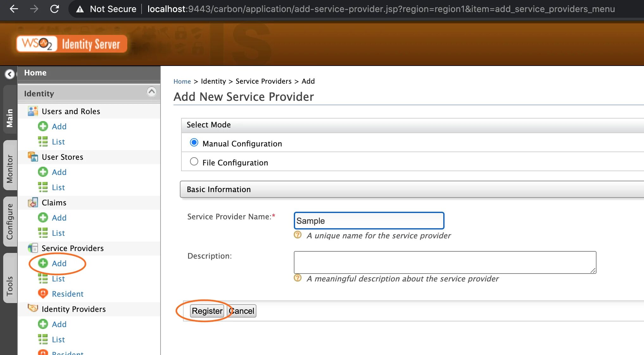Click the browser back arrow

[14, 9]
